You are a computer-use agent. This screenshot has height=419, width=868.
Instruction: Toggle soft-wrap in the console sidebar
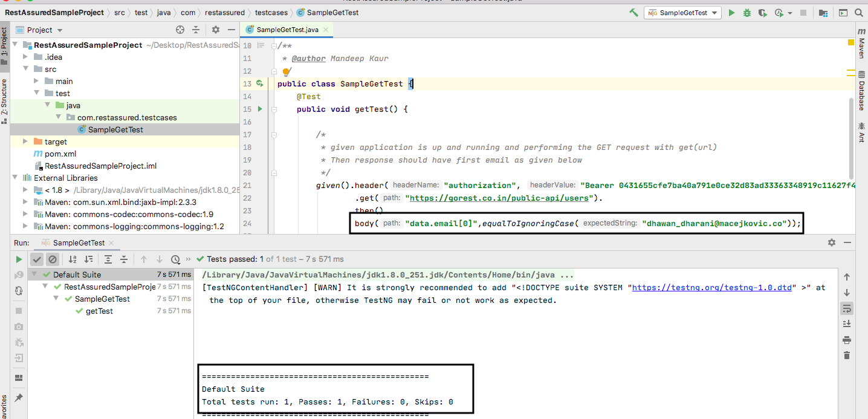[847, 308]
